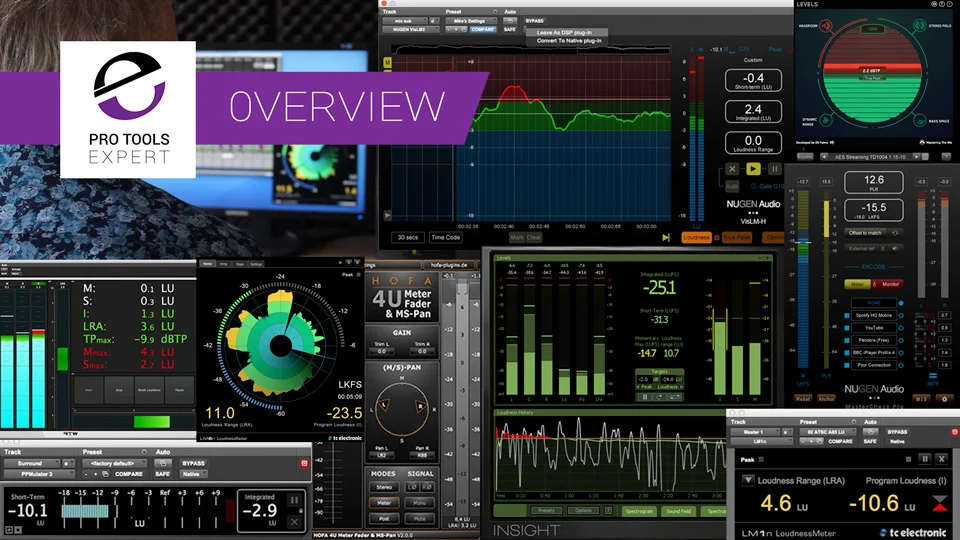
Task: Toggle COMPARE in the VisLM plug-in header
Action: tap(483, 29)
